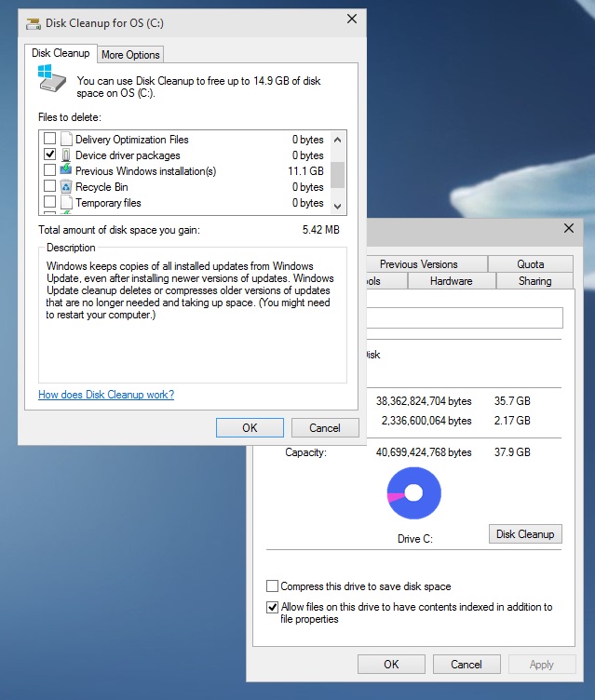Viewport: 595px width, 700px height.
Task: Open the More Options tab
Action: tap(130, 55)
